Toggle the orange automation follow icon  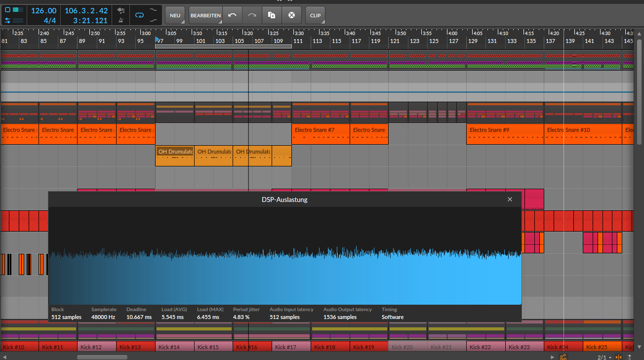563,357
